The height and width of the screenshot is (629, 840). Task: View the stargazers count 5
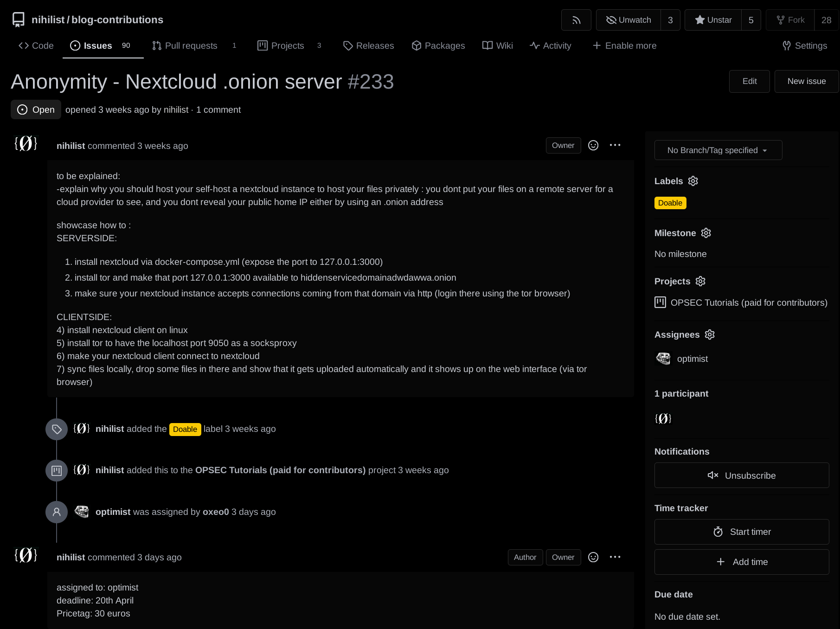pos(751,20)
